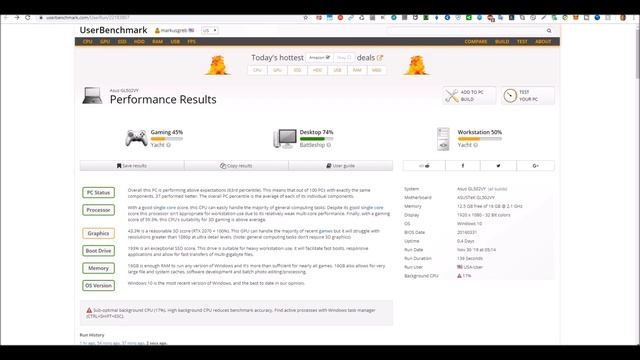Select the SSD deals tab

tap(297, 70)
